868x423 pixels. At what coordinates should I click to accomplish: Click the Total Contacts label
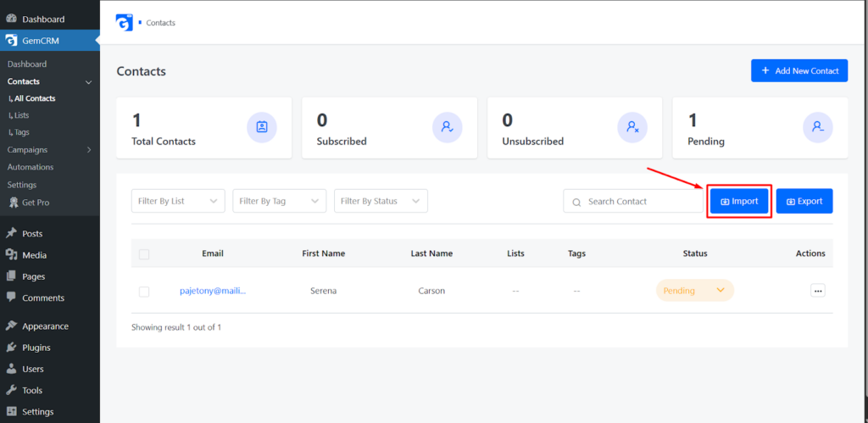(x=164, y=142)
